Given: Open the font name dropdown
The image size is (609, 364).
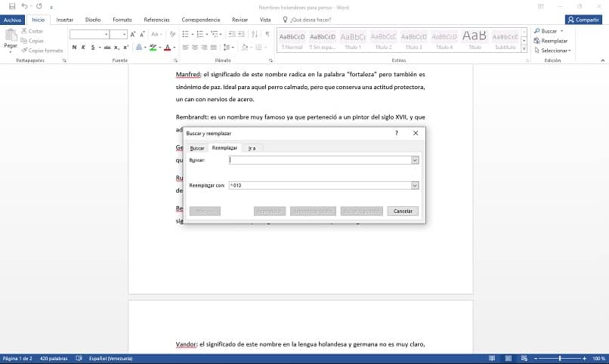Looking at the screenshot, I should tap(106, 35).
